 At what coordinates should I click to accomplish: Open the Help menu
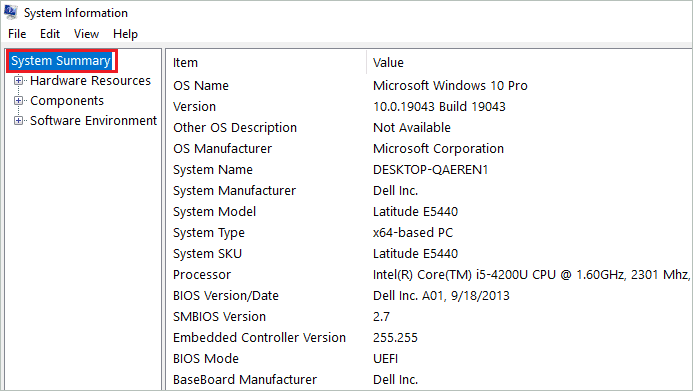125,34
